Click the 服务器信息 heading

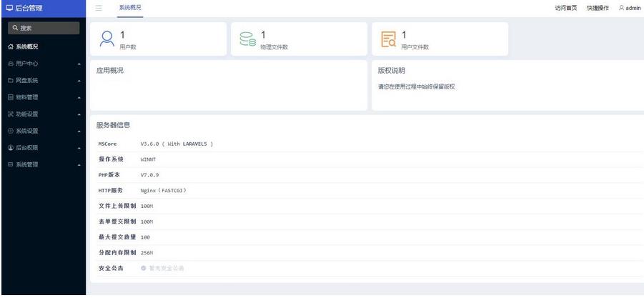[114, 125]
